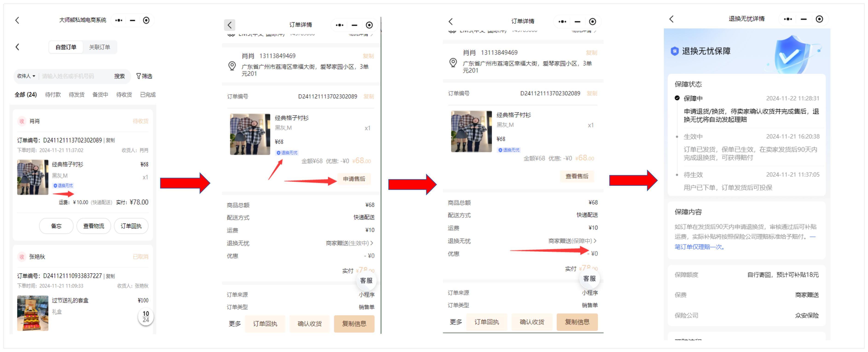
Task: Click the filter funnel icon 筛选
Action: 144,76
